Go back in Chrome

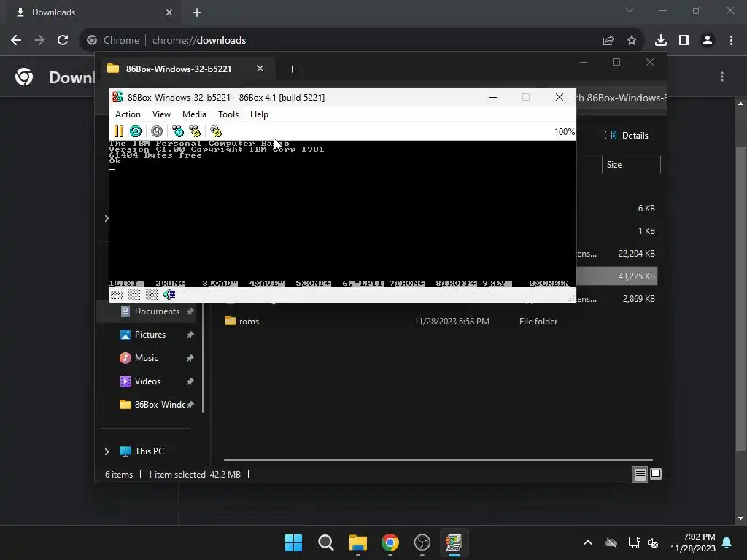[16, 41]
